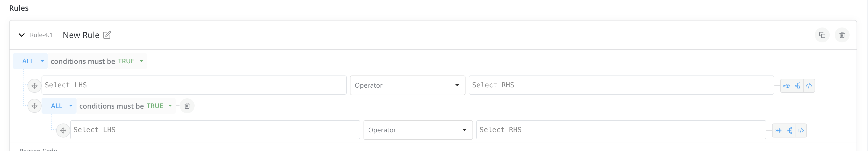Delete Rule-4.1 with the top-right trash icon
868x151 pixels.
point(842,35)
